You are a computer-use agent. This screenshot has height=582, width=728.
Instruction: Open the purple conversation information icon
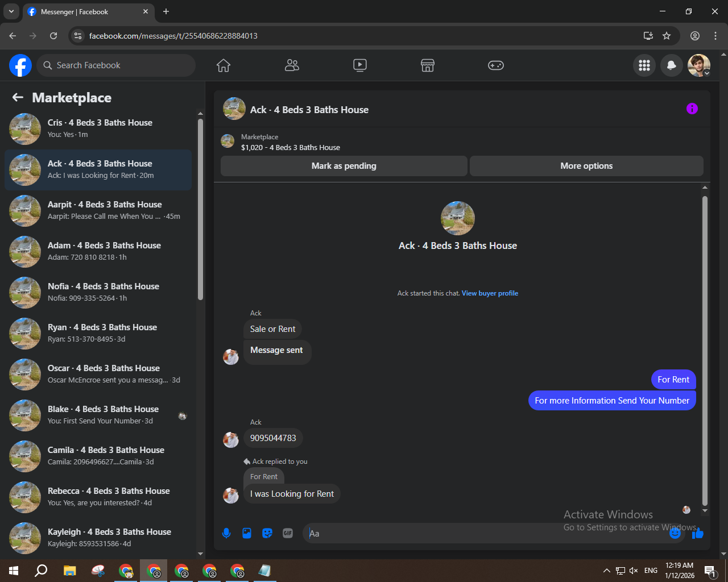(692, 109)
